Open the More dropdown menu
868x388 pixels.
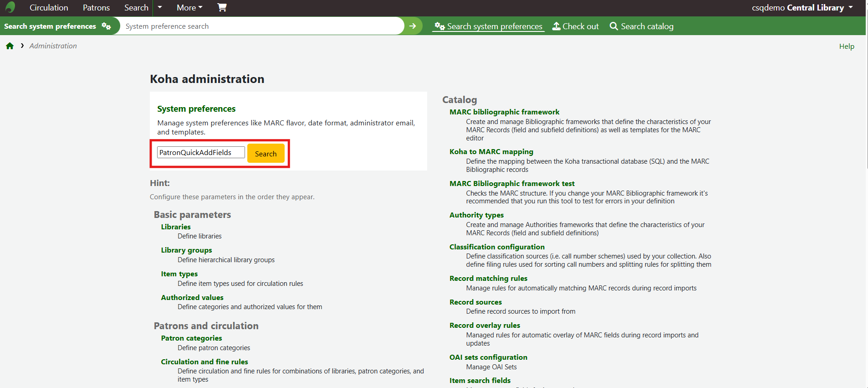(x=189, y=8)
